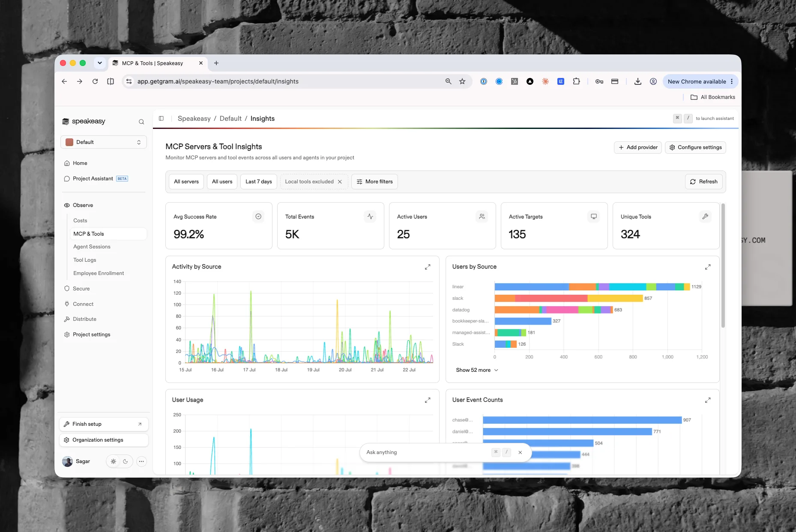Image resolution: width=796 pixels, height=532 pixels.
Task: Expand the Activity by Source chart
Action: pyautogui.click(x=428, y=267)
